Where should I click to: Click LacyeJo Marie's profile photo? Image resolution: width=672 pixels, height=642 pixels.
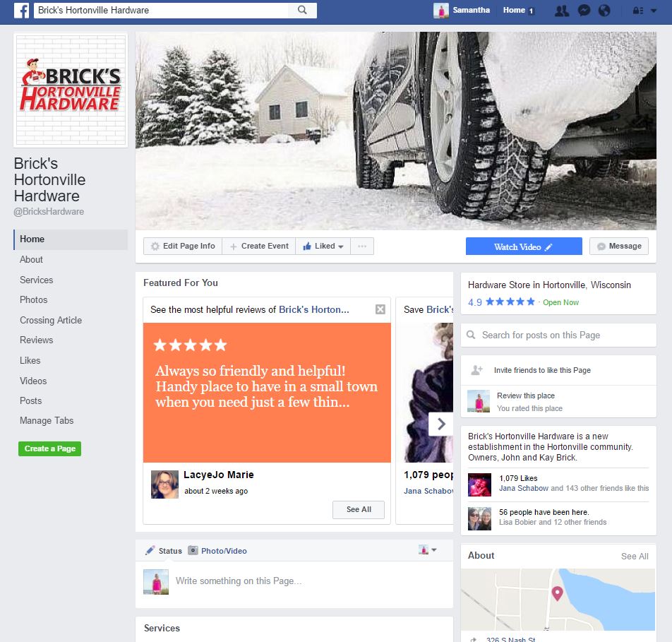point(164,485)
